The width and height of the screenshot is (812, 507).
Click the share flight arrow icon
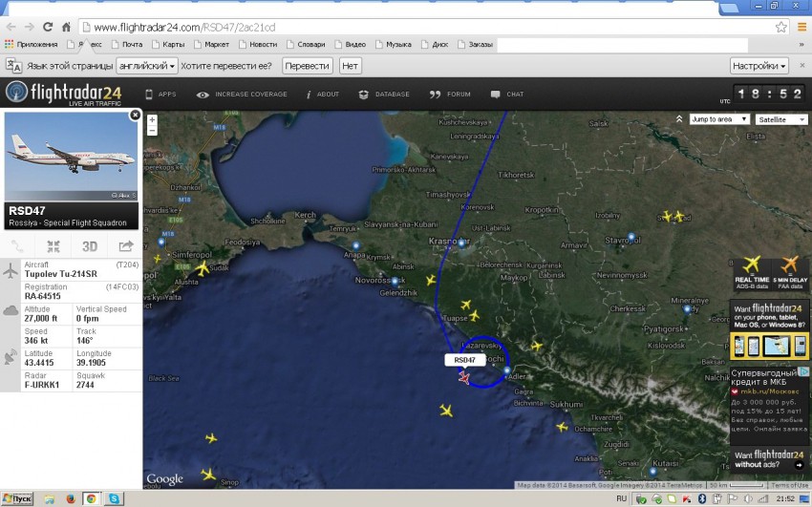coord(125,246)
